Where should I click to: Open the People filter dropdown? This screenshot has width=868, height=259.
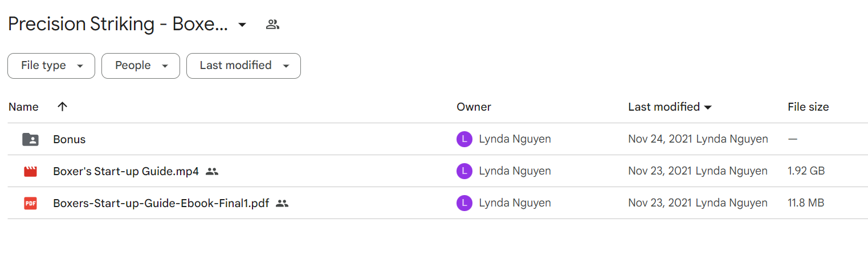(x=141, y=66)
